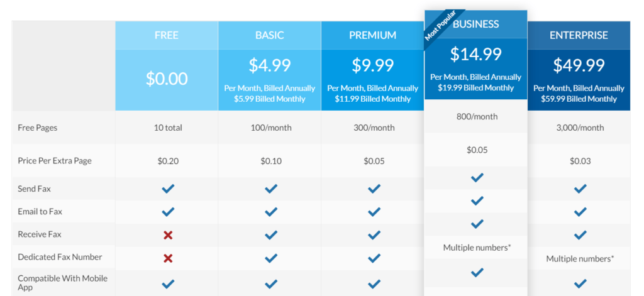
Task: Click the Send Fax checkmark under Basic plan
Action: coord(271,189)
